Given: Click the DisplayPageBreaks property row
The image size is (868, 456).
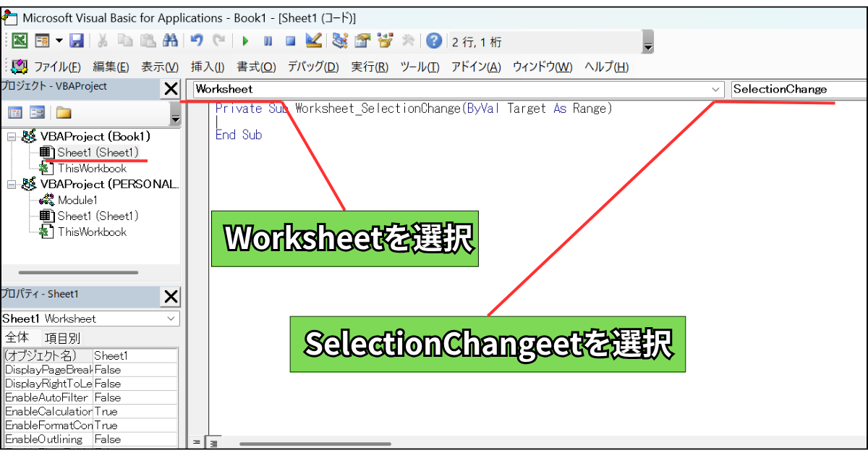Looking at the screenshot, I should coord(90,369).
